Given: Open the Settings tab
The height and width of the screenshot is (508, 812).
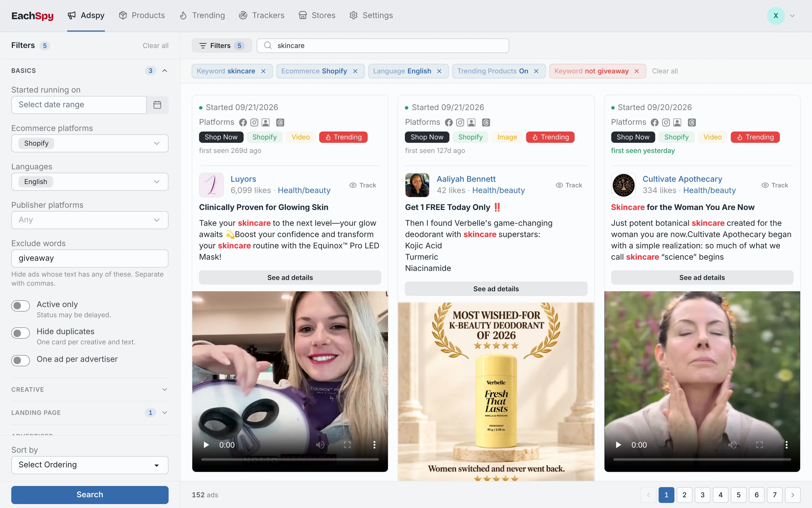Looking at the screenshot, I should tap(371, 16).
